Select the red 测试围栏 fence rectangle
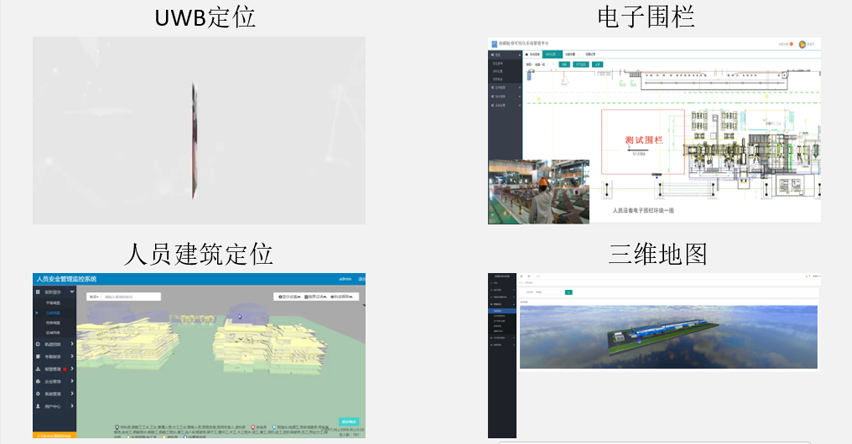852x444 pixels. pos(643,141)
